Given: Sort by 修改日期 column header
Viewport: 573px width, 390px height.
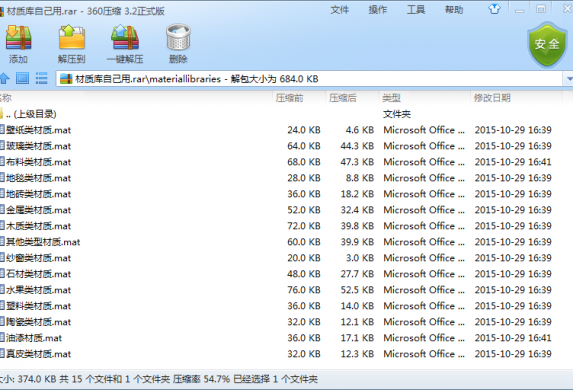Looking at the screenshot, I should tap(492, 98).
